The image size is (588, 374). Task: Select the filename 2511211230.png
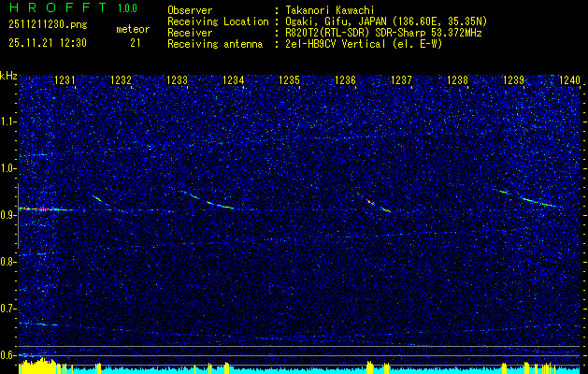[48, 25]
